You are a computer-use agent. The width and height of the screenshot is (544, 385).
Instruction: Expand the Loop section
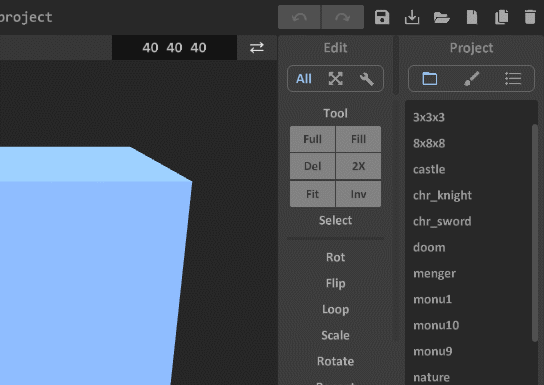click(x=335, y=309)
